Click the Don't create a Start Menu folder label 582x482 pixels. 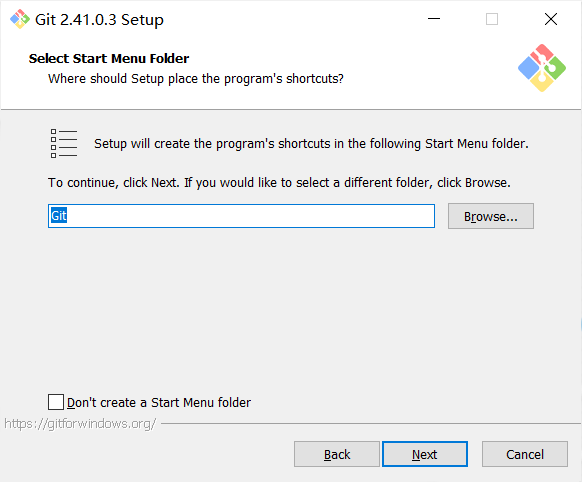click(x=159, y=403)
